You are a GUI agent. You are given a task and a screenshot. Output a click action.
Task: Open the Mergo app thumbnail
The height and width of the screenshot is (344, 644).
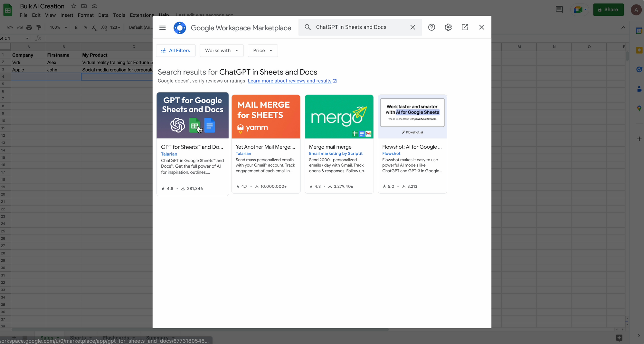[339, 117]
